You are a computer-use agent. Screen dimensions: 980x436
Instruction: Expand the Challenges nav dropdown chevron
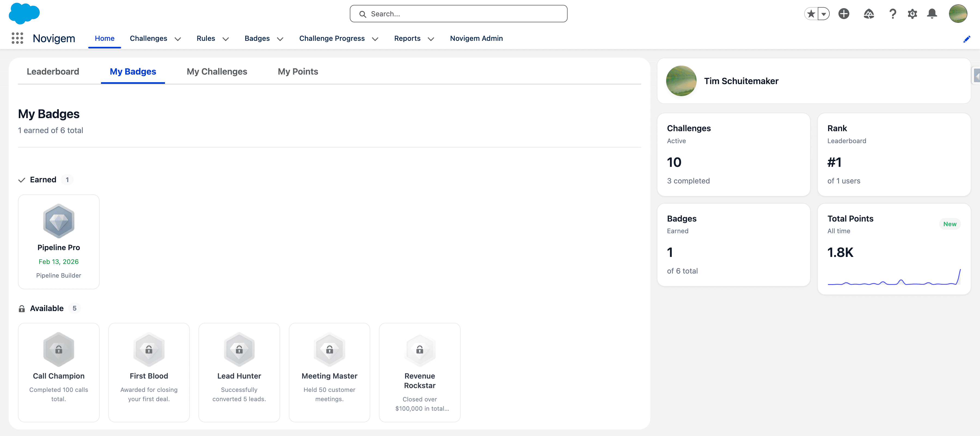click(x=178, y=39)
